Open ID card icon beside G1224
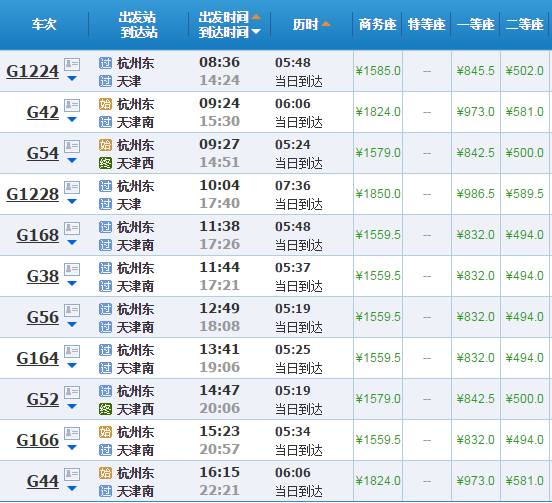This screenshot has width=552, height=503. pos(72,64)
